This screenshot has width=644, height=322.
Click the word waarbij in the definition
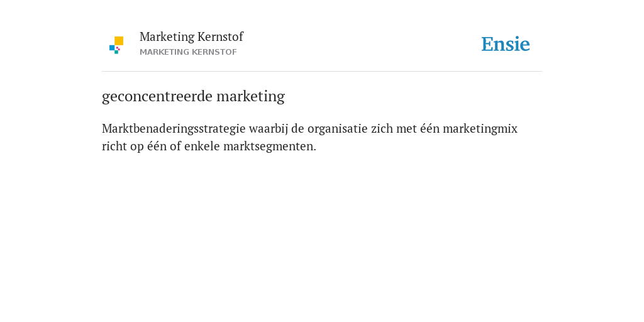269,129
